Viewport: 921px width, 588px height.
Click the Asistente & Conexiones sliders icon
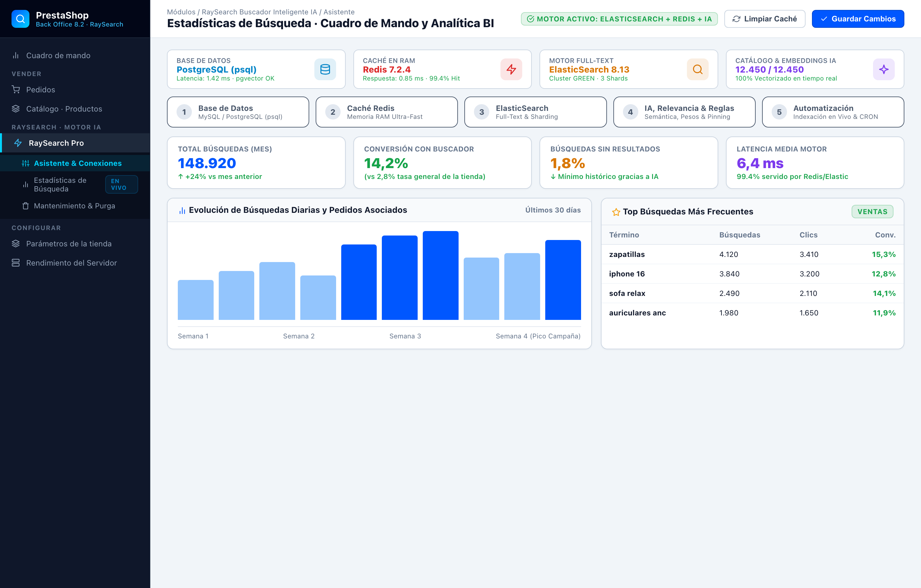click(26, 163)
